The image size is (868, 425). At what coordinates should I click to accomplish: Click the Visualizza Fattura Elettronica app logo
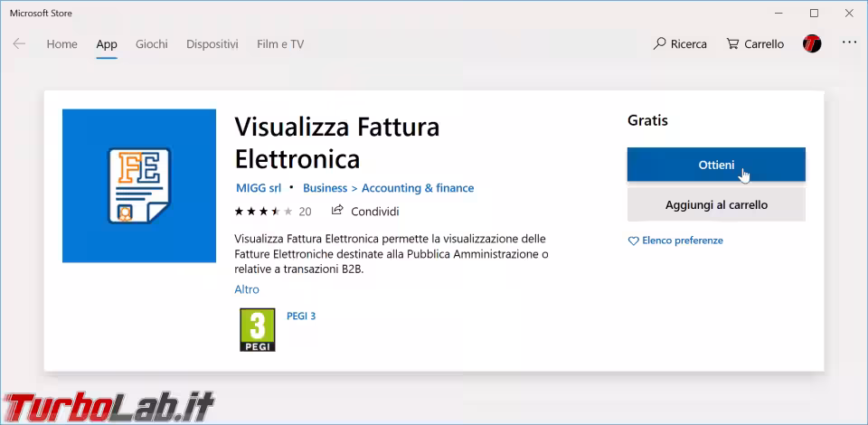[x=139, y=186]
